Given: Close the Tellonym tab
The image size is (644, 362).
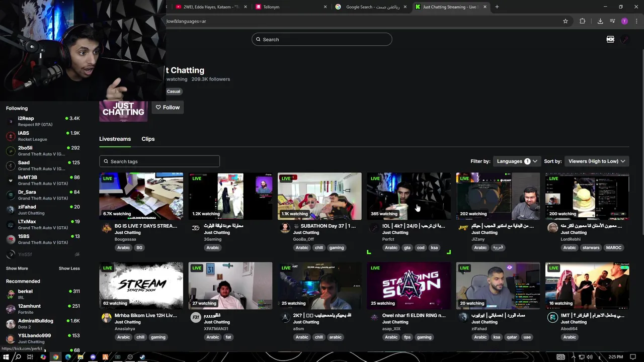Looking at the screenshot, I should click(x=325, y=7).
